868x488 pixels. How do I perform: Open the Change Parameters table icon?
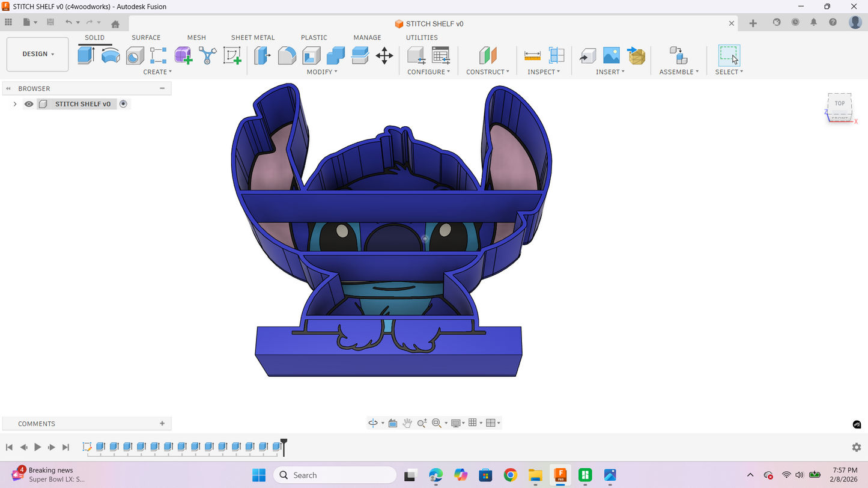tap(441, 55)
